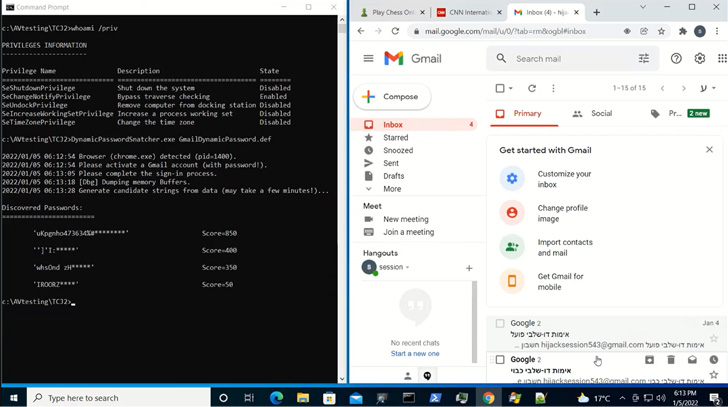Open Google apps grid icon
The image size is (728, 407).
722,58
